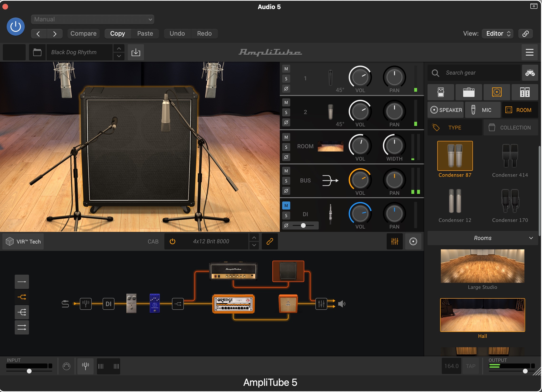Click the room thumbnail in ROOM channel
The width and height of the screenshot is (542, 392).
point(331,146)
